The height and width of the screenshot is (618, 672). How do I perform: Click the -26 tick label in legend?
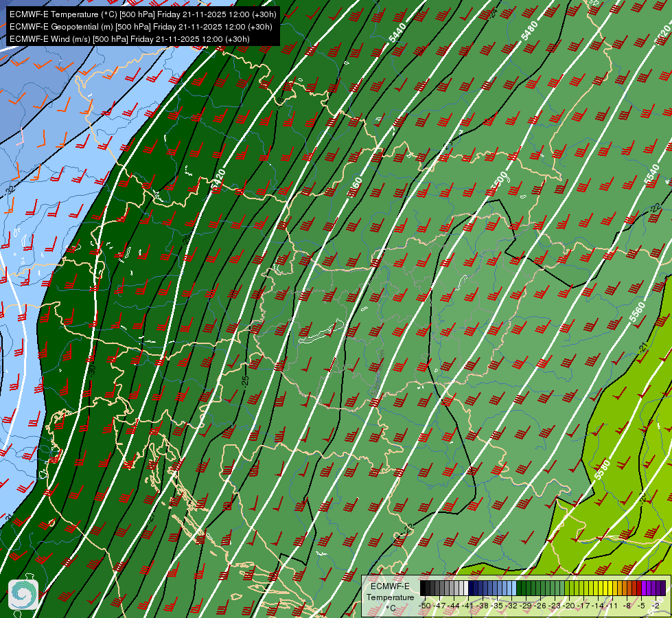coord(540,606)
